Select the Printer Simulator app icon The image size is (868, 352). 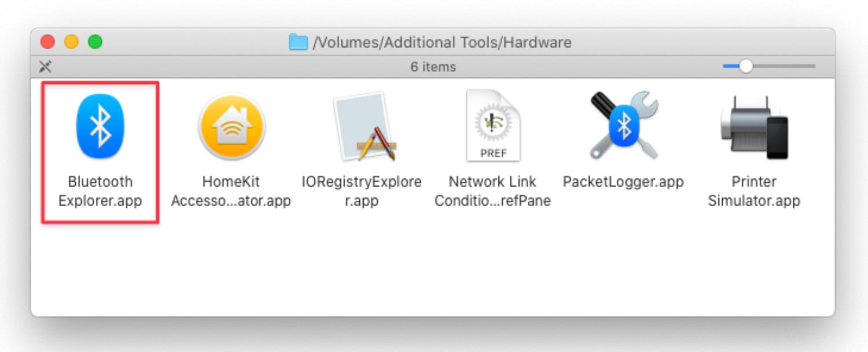click(x=754, y=127)
